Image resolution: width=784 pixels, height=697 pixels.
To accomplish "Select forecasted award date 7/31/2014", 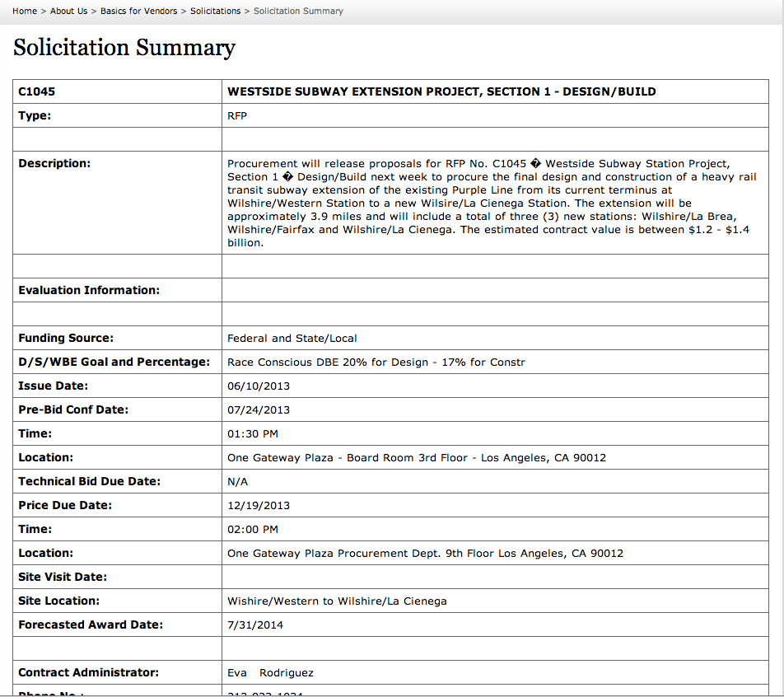I will click(255, 625).
